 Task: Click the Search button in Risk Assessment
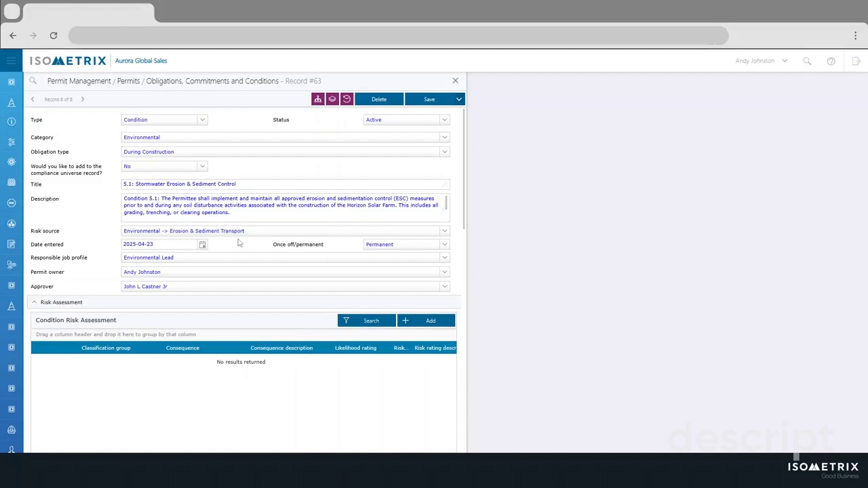tap(367, 321)
